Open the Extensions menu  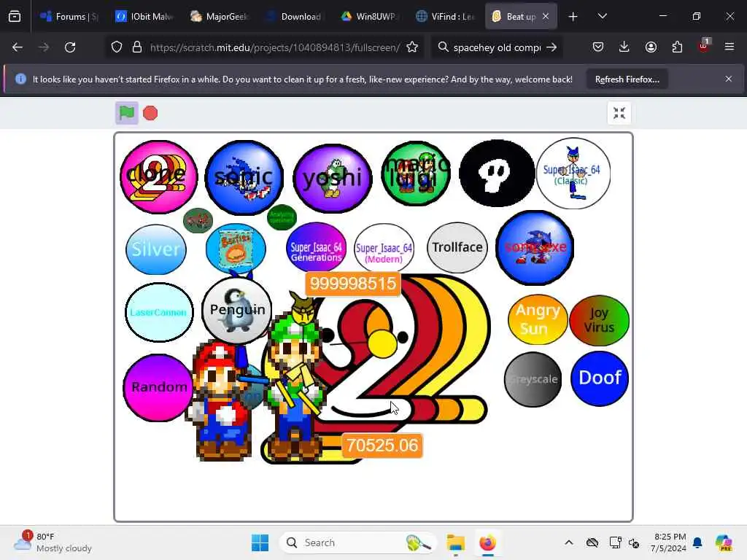click(x=677, y=47)
